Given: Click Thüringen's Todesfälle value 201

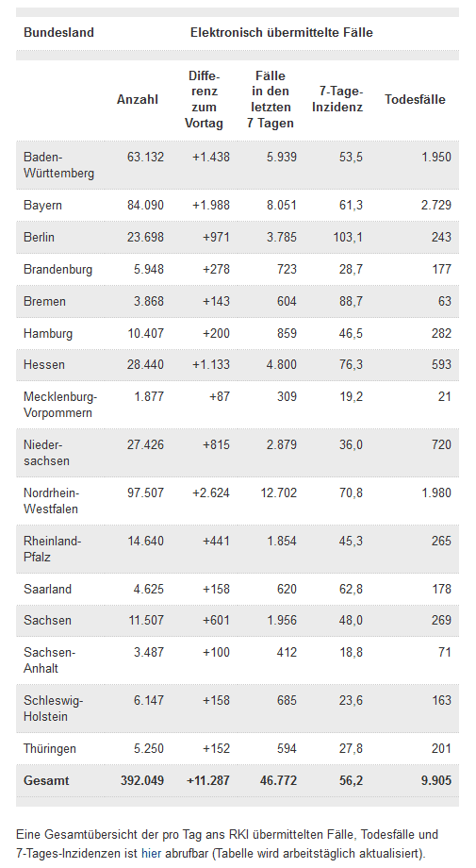Looking at the screenshot, I should (441, 748).
